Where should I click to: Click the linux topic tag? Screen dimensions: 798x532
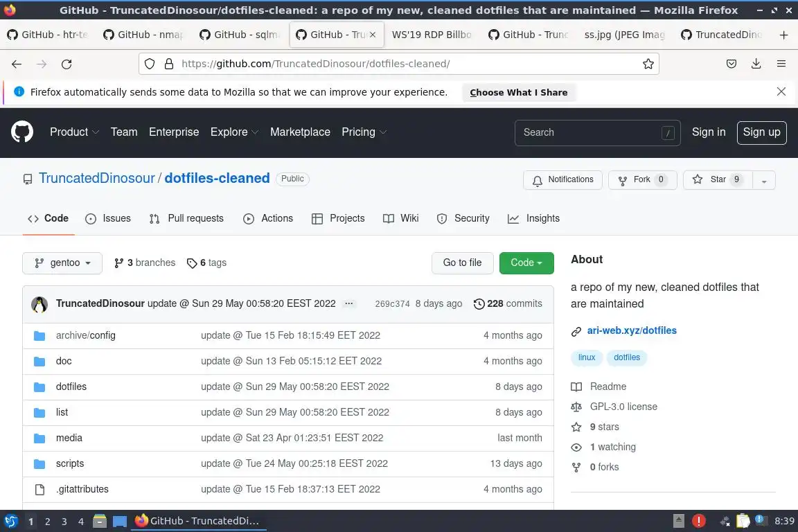pyautogui.click(x=586, y=357)
